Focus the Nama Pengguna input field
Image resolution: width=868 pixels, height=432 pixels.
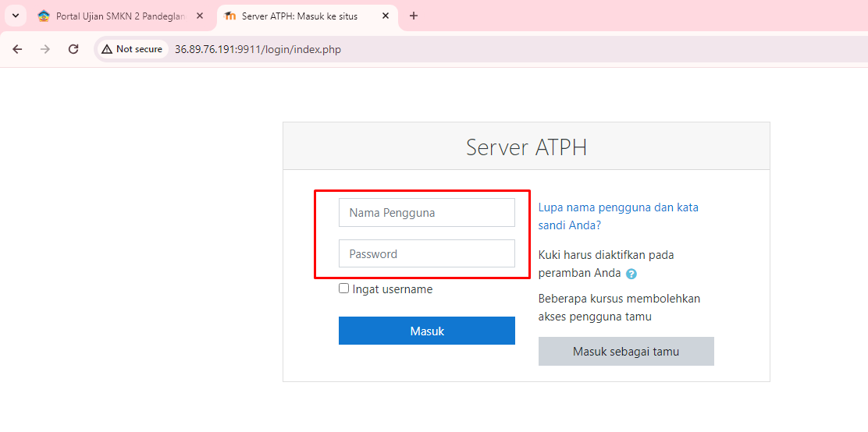pyautogui.click(x=427, y=213)
